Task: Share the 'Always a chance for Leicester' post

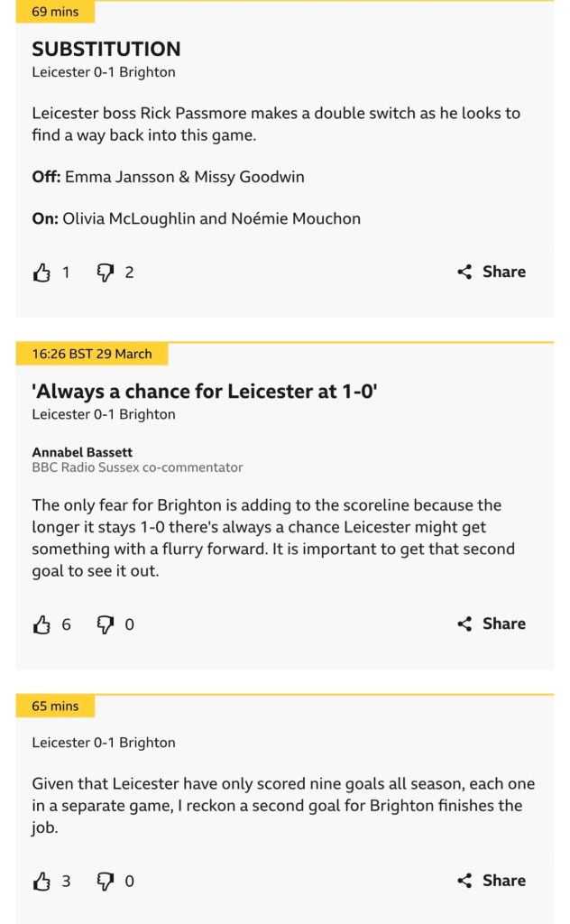Action: tap(492, 624)
